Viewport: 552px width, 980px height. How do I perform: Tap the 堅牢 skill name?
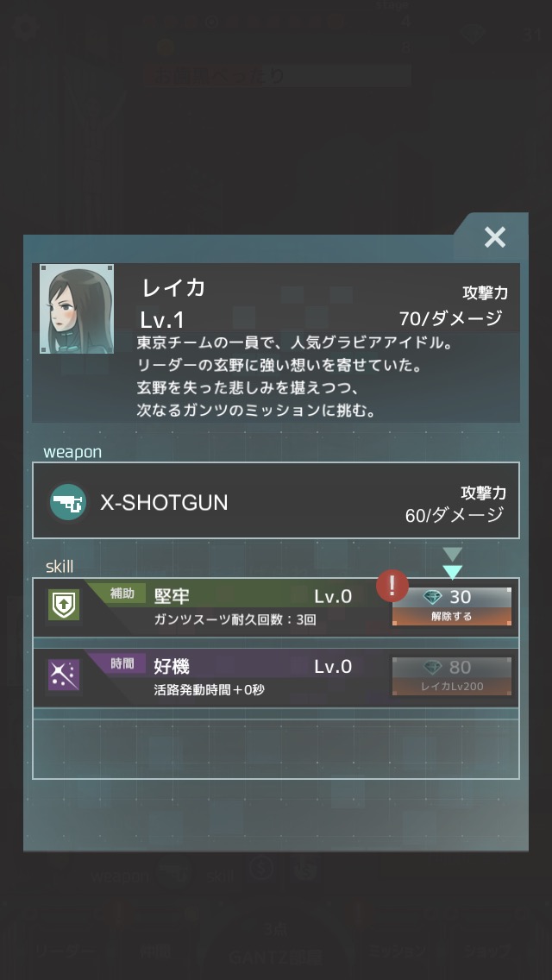172,596
